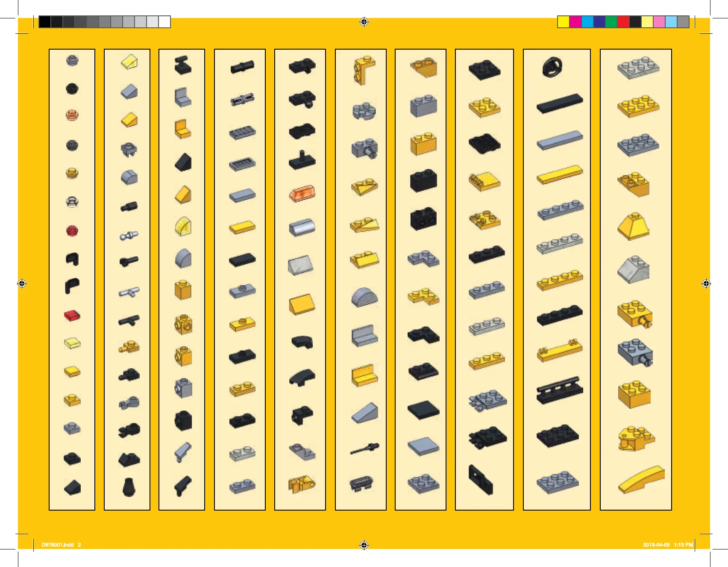The width and height of the screenshot is (728, 567).
Task: Select the yellow pyramid roof slope
Action: (x=634, y=226)
